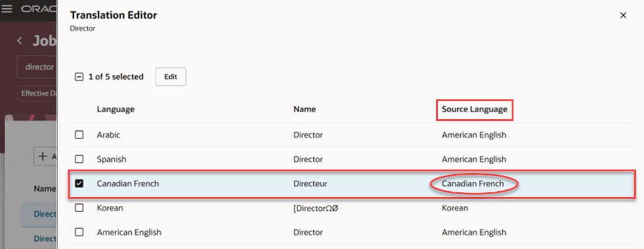Check the Arabic language row checkbox
This screenshot has height=249, width=644.
point(79,135)
